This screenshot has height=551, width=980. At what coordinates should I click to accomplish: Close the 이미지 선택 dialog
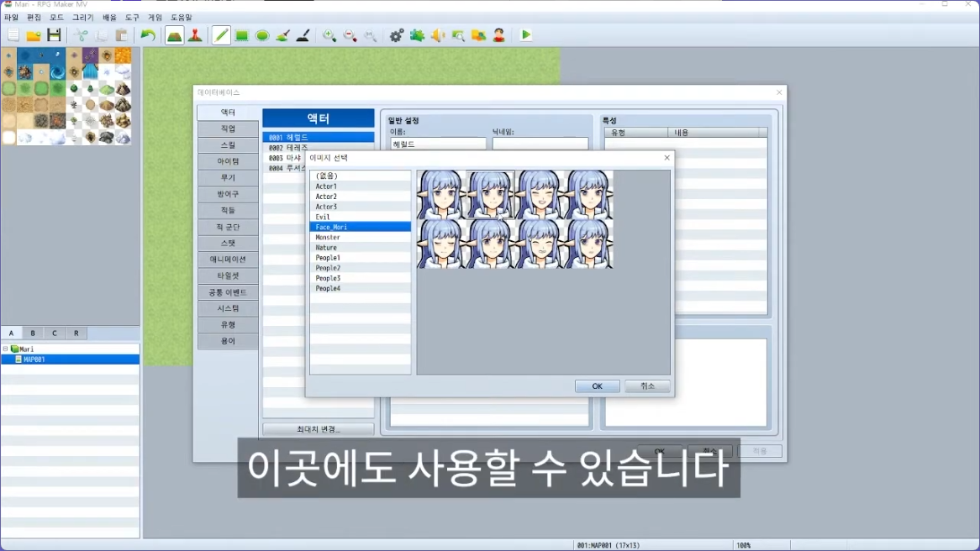coord(667,157)
